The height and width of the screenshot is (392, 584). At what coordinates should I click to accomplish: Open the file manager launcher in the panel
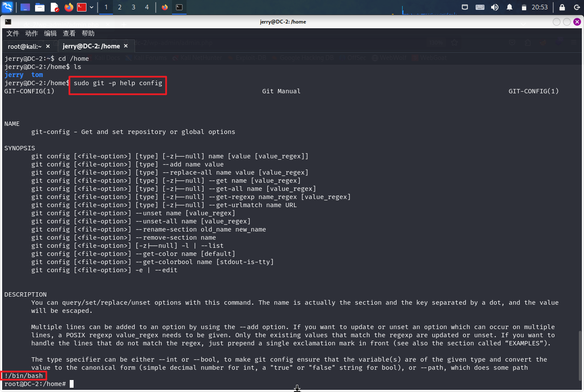coord(40,7)
